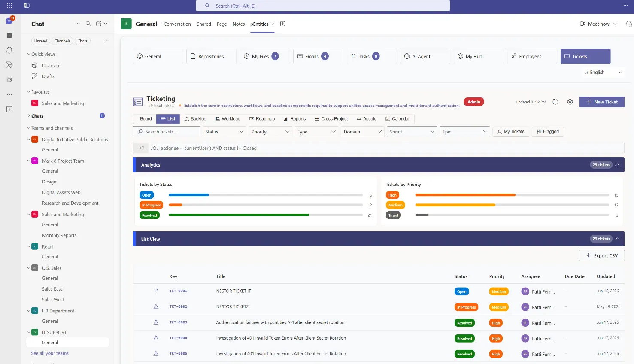Click the question mark icon for TKT-0001
Image resolution: width=634 pixels, height=364 pixels.
(x=156, y=291)
